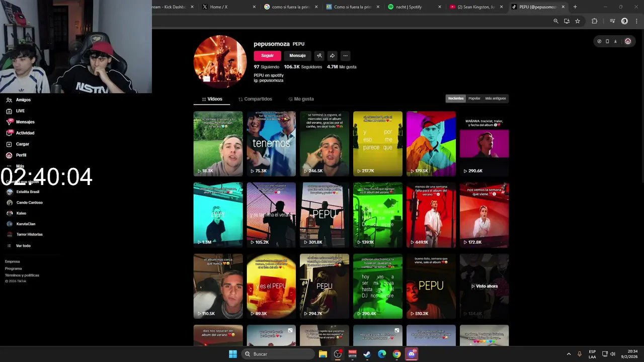
Task: Expand followed accounts with Ver todo
Action: [x=19, y=246]
